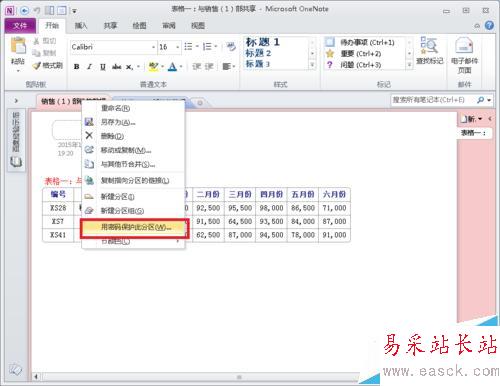Open the font size 16 dropdown
The height and width of the screenshot is (386, 500).
(178, 47)
